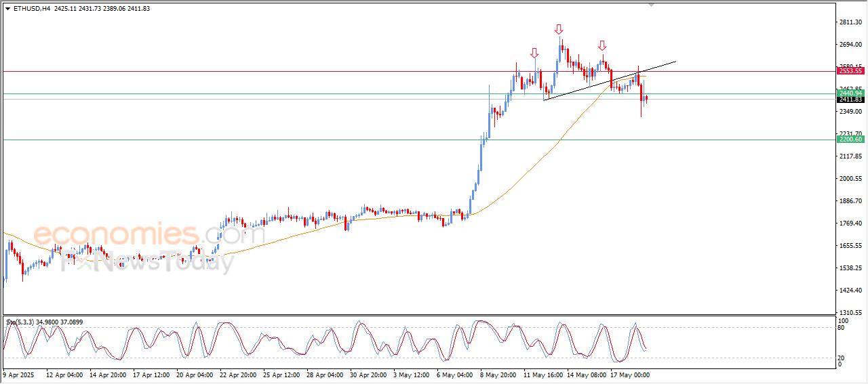Click the 1310.55 price axis value

point(850,313)
